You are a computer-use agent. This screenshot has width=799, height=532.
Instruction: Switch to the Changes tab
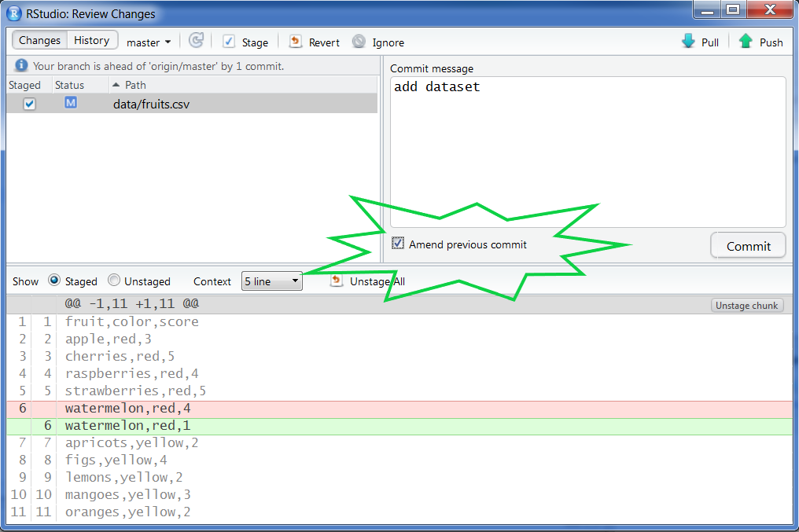(x=39, y=41)
